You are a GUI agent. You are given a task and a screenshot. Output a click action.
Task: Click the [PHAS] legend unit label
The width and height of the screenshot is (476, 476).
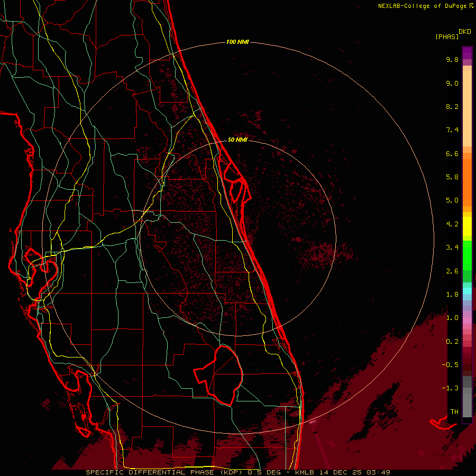[x=447, y=36]
